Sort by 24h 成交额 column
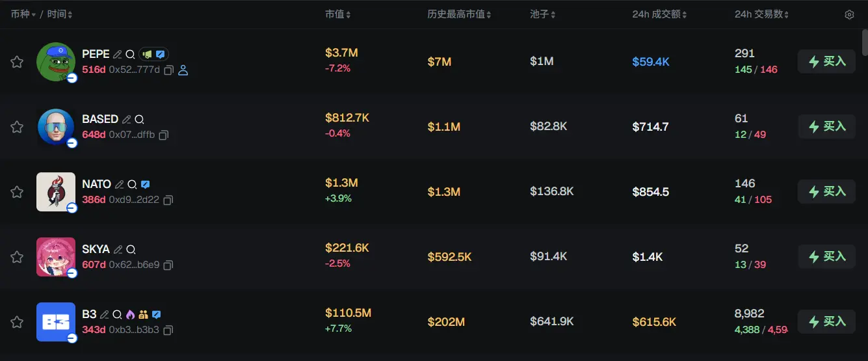Screen dimensions: 868x361 659,14
